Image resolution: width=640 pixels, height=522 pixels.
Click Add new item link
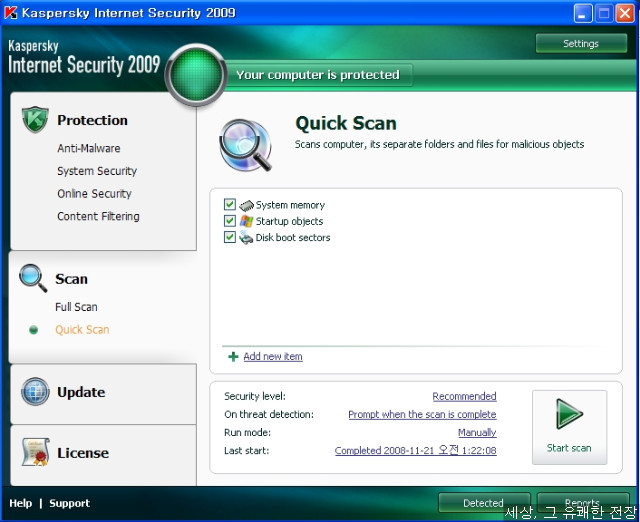pyautogui.click(x=273, y=356)
